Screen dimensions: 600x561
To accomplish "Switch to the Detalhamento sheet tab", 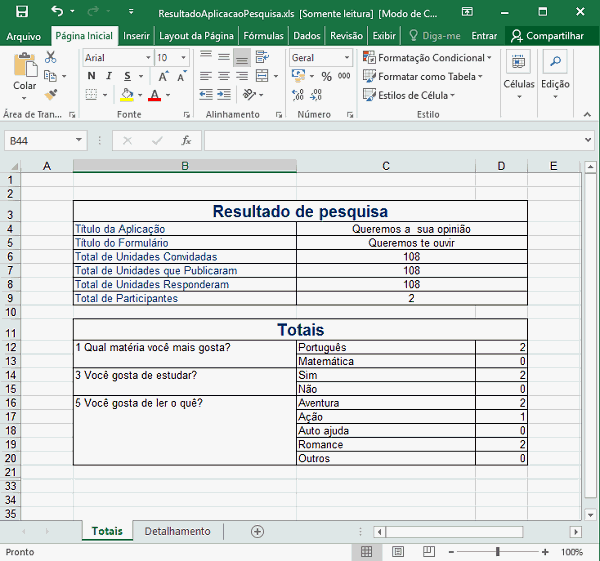I will pyautogui.click(x=177, y=531).
